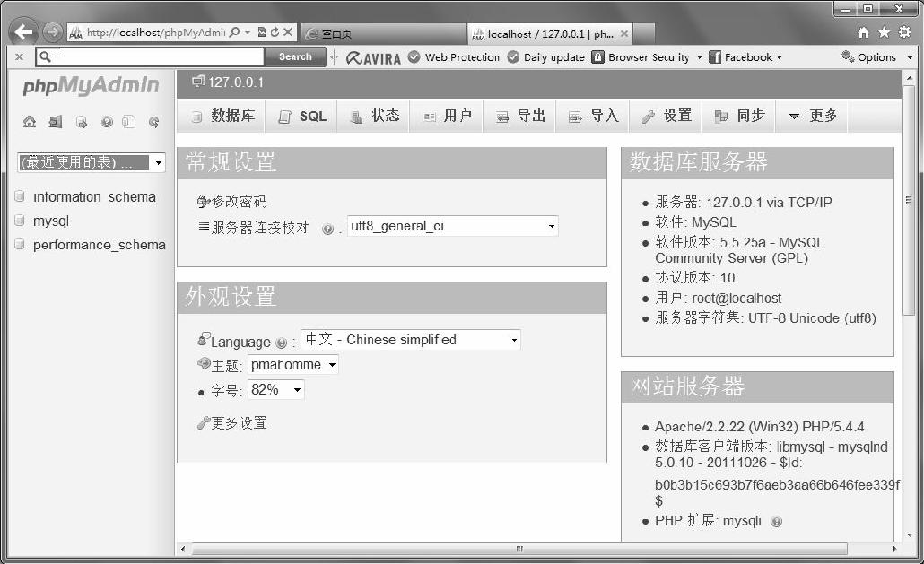This screenshot has height=564, width=924.
Task: Open browser Favorites star icon
Action: click(x=884, y=32)
